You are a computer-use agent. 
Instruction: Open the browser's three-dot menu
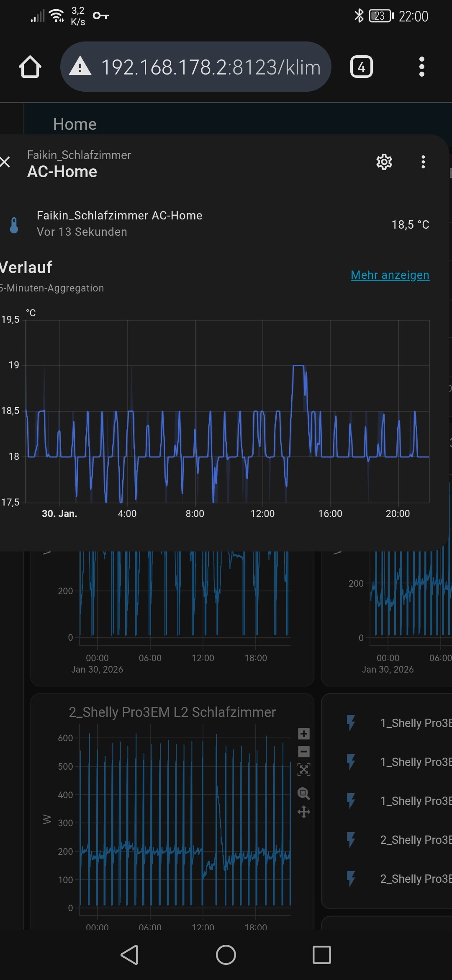(422, 67)
